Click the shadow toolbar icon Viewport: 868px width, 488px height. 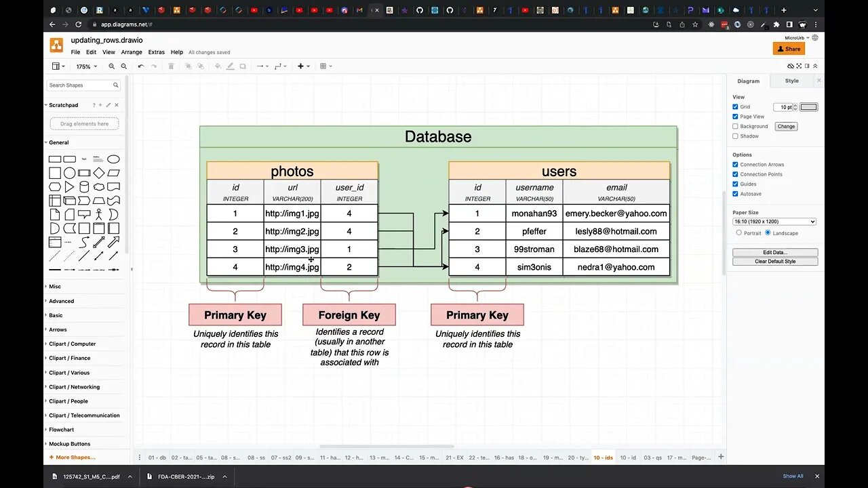[243, 66]
